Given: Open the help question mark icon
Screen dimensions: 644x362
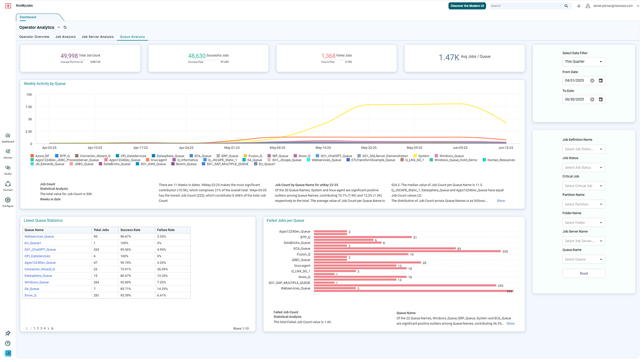Looking at the screenshot, I should pos(8,343).
